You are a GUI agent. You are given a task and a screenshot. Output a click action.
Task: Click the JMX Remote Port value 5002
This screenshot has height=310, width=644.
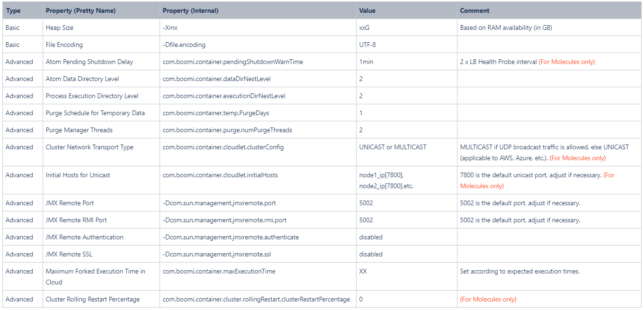(365, 203)
